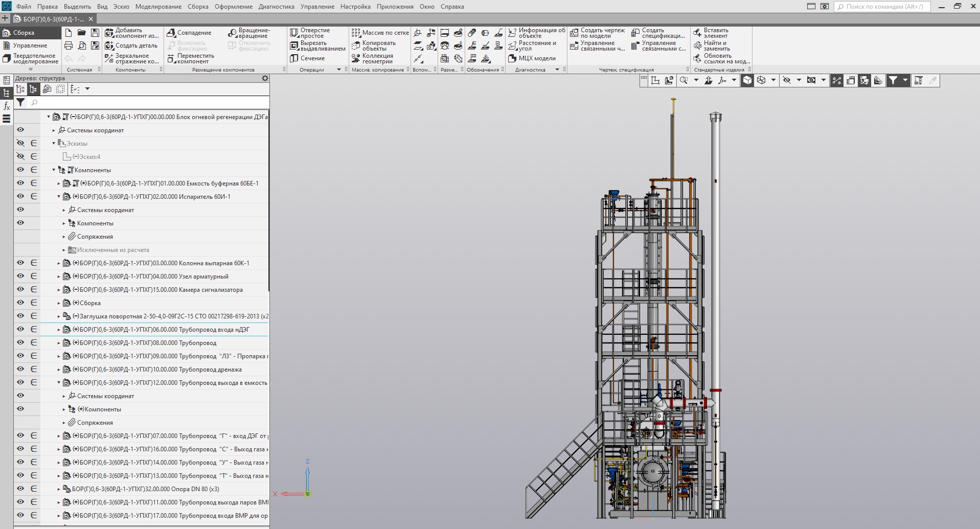Select Массив по сетке tool
Screen dimensions: 980x529
[x=356, y=33]
